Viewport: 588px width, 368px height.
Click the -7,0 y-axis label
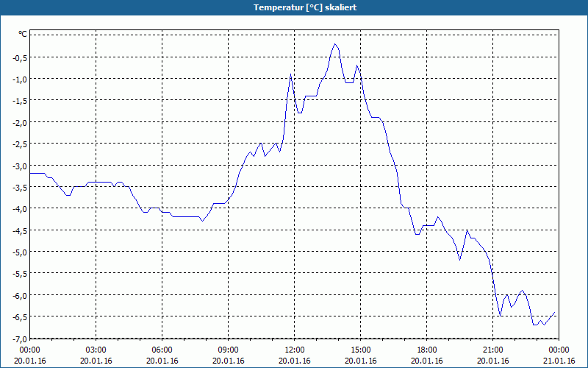(x=21, y=339)
